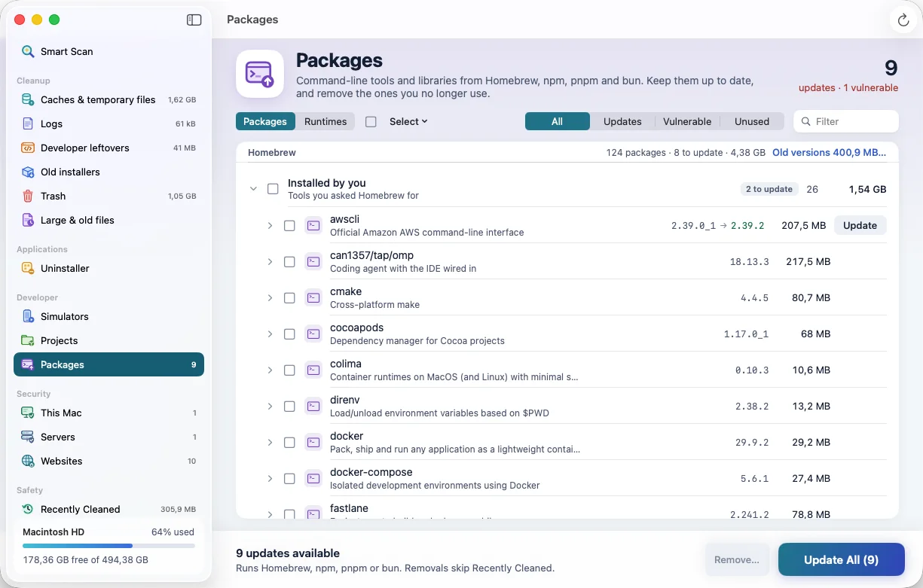Screen dimensions: 923x588
Task: Show only Unused packages
Action: pos(752,121)
